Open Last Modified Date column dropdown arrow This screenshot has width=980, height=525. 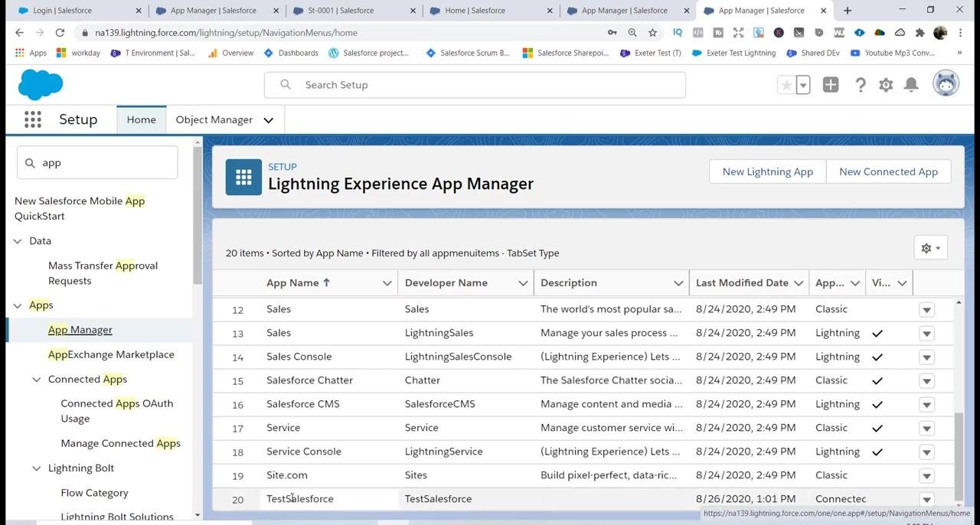[x=799, y=283]
